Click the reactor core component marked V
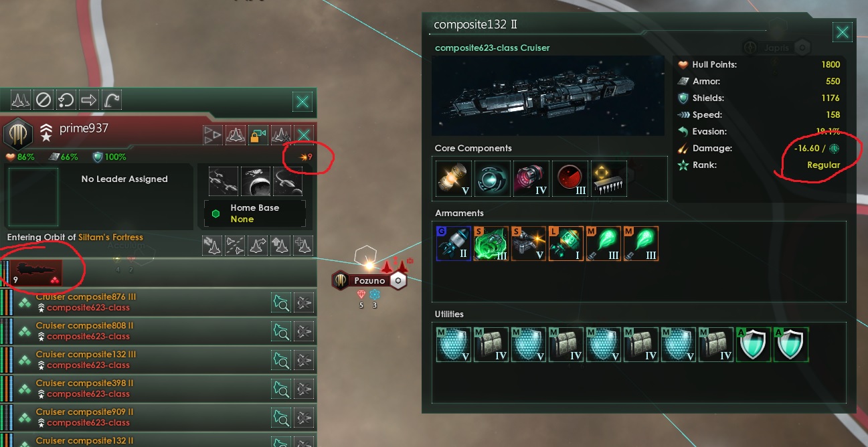Screen dimensions: 868x447 coord(453,179)
